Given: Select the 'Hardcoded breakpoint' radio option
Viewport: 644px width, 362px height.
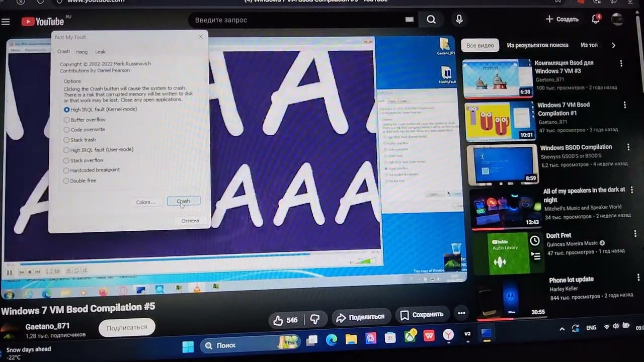Looking at the screenshot, I should coord(92,170).
